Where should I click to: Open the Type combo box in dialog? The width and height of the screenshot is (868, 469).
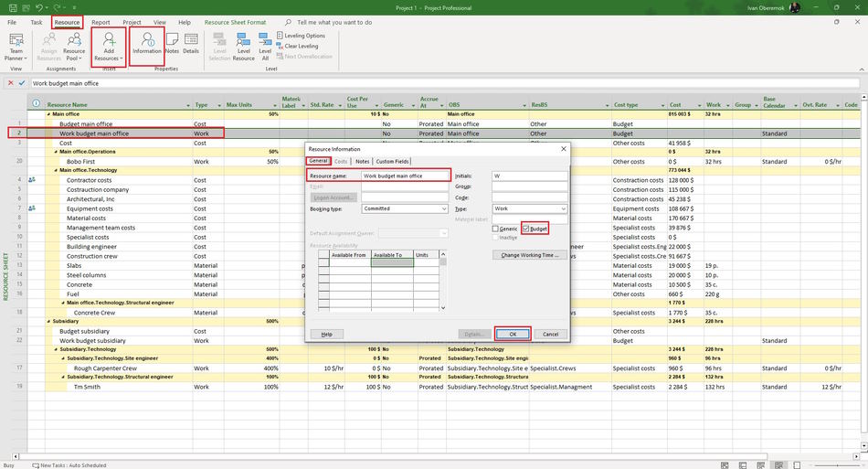(530, 208)
